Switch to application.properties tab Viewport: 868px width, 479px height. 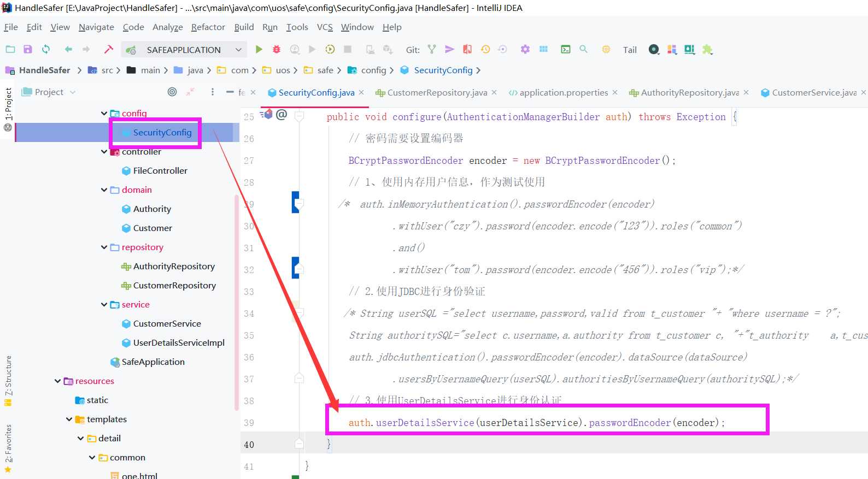564,92
